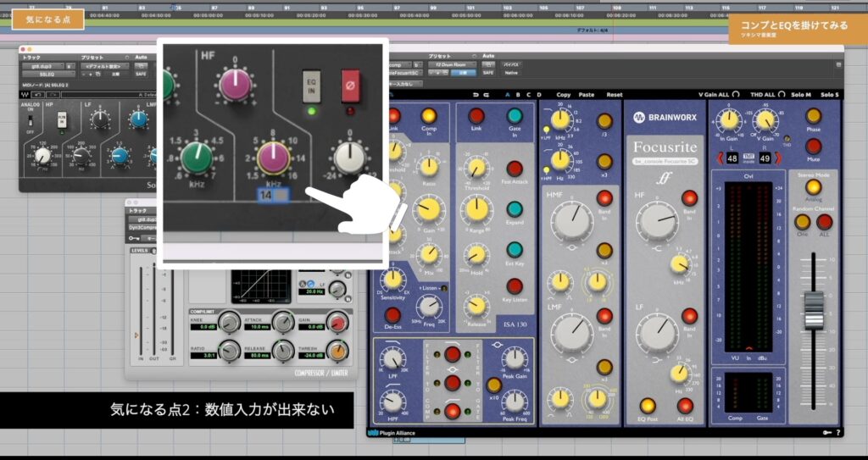Open the 12 Drum Room preset dropdown
Screen dimensions: 868x460
(x=453, y=64)
